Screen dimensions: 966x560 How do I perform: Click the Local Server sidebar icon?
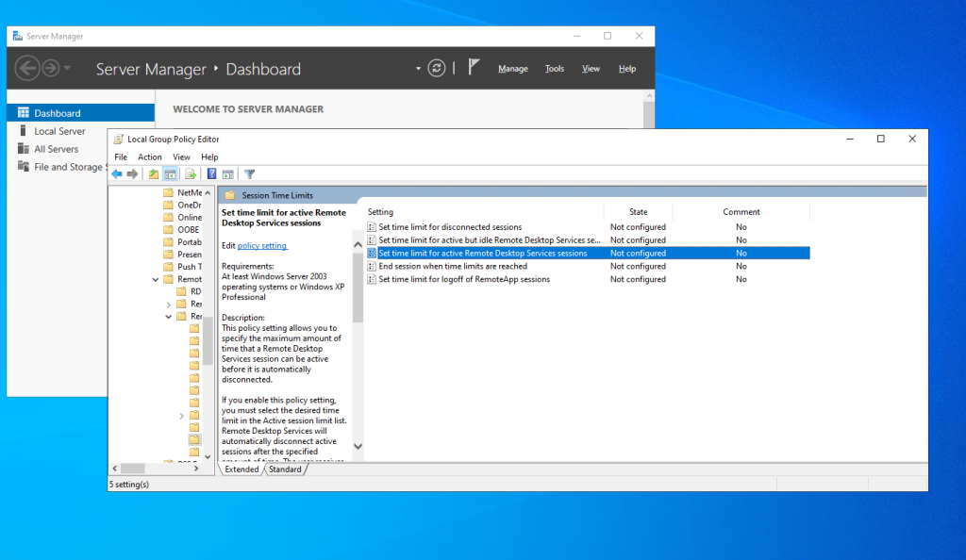[23, 130]
